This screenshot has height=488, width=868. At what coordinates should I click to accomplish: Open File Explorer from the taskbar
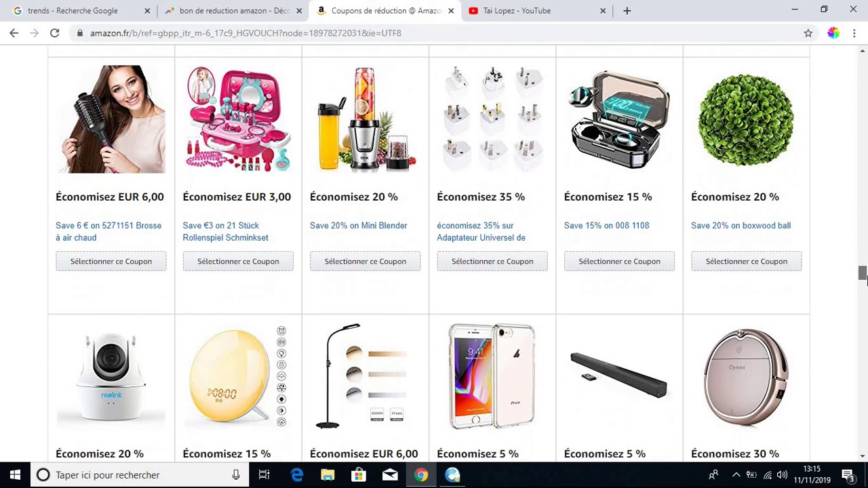pyautogui.click(x=328, y=474)
